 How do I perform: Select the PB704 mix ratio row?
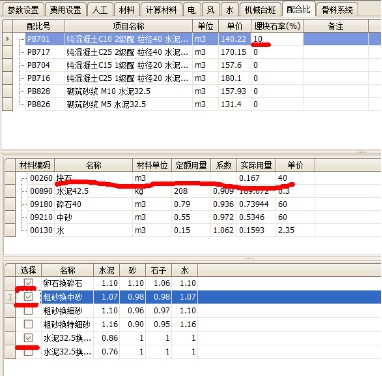point(190,65)
